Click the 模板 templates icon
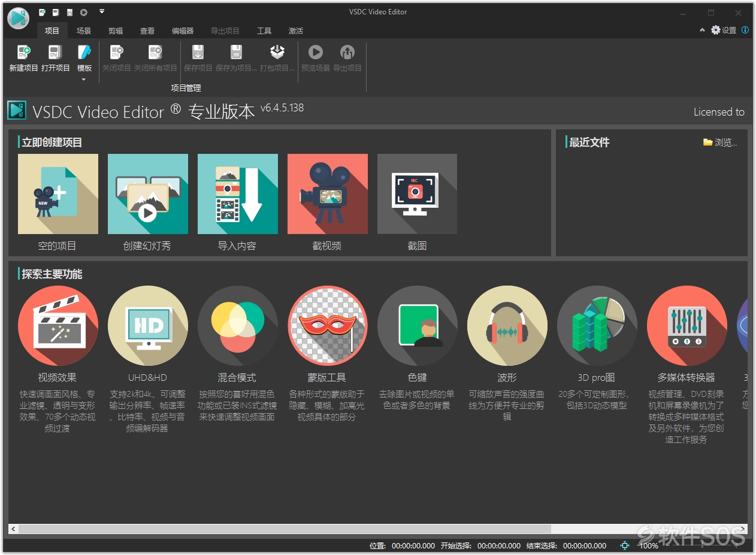This screenshot has width=756, height=555. [84, 53]
